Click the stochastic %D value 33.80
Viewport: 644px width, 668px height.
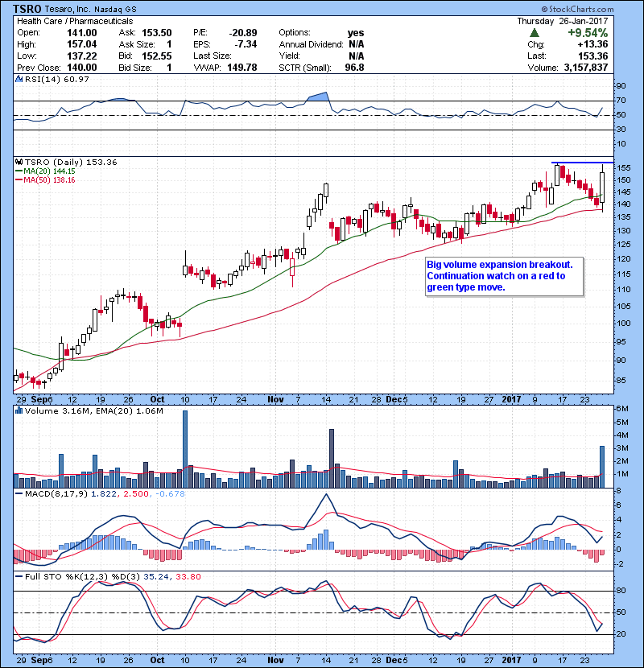click(188, 577)
